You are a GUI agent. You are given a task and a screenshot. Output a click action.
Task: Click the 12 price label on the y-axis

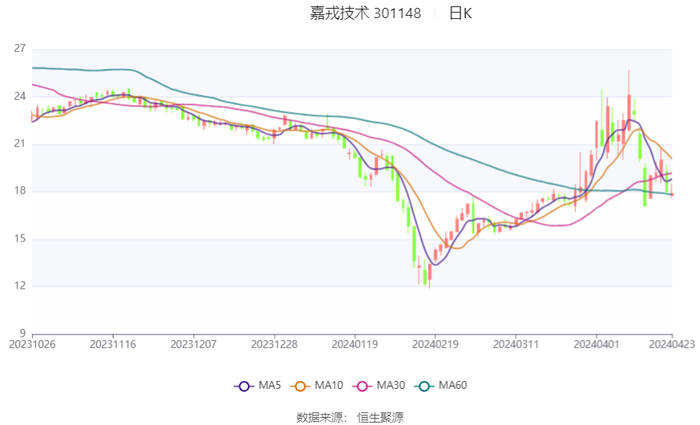(x=19, y=286)
